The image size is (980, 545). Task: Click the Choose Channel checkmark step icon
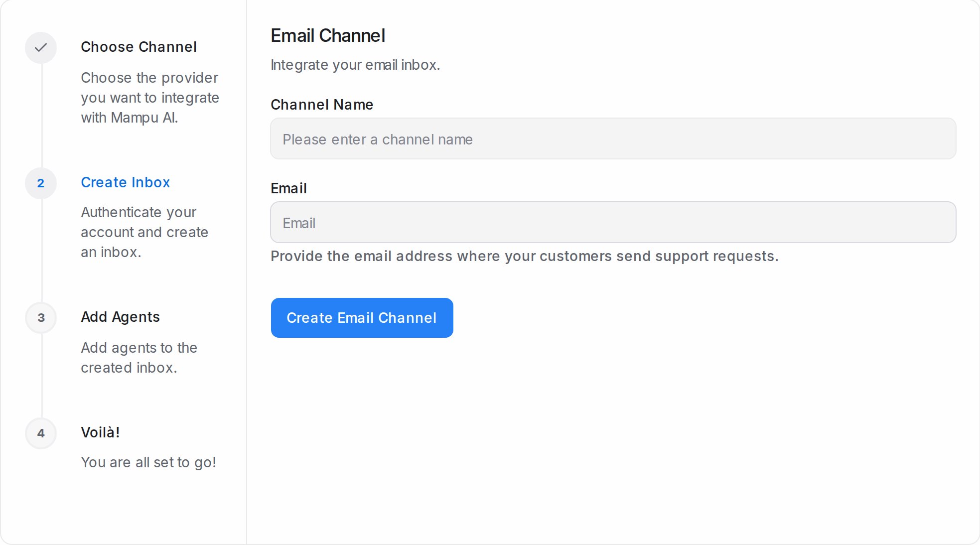pyautogui.click(x=41, y=48)
